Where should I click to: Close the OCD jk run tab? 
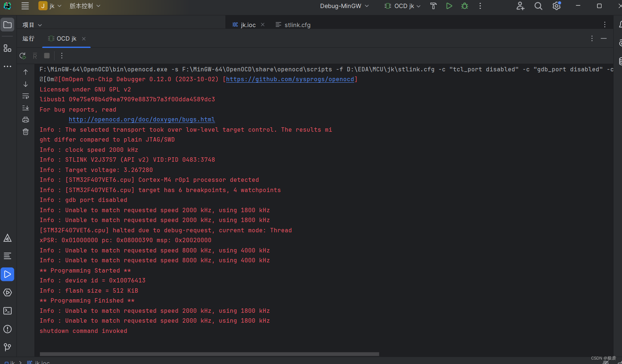click(84, 39)
